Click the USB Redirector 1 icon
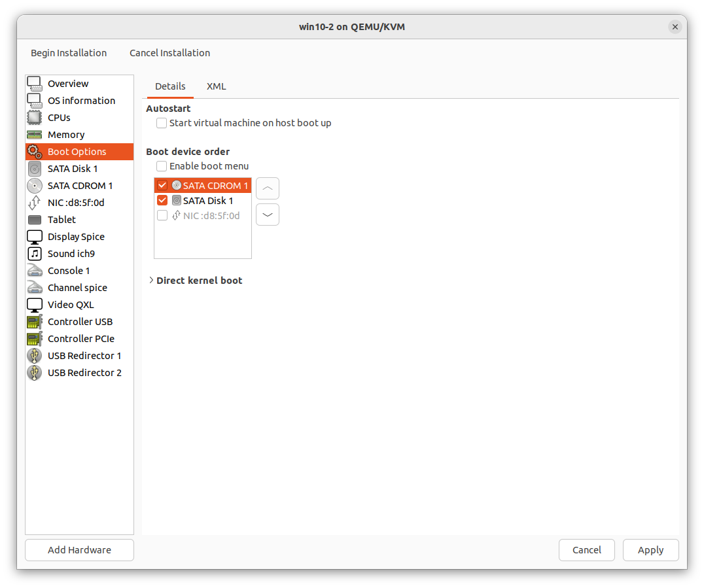This screenshot has width=704, height=588. pyautogui.click(x=34, y=355)
